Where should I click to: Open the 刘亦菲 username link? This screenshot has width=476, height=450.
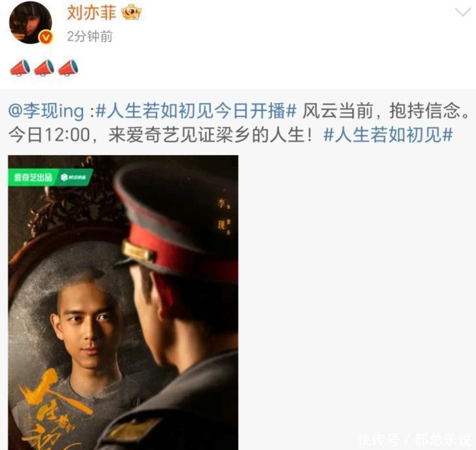92,13
